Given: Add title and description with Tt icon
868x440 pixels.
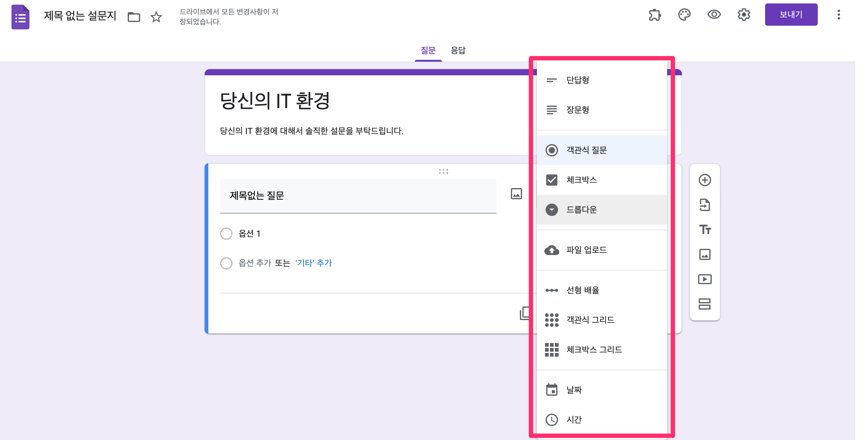Looking at the screenshot, I should point(705,230).
